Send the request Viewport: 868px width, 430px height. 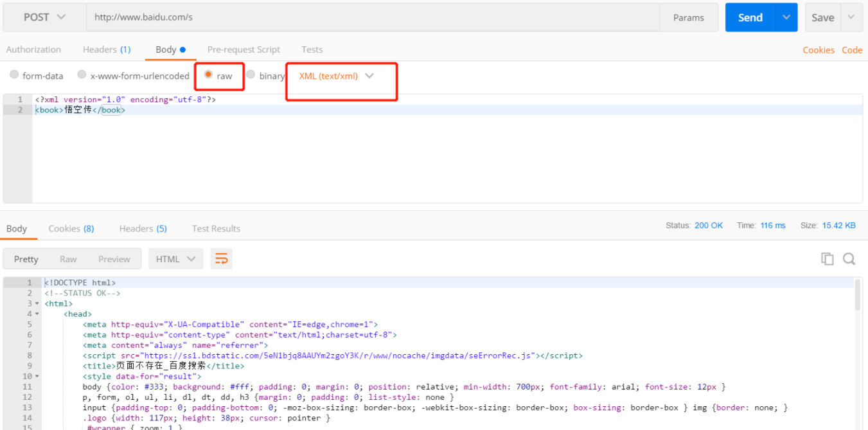[x=750, y=17]
